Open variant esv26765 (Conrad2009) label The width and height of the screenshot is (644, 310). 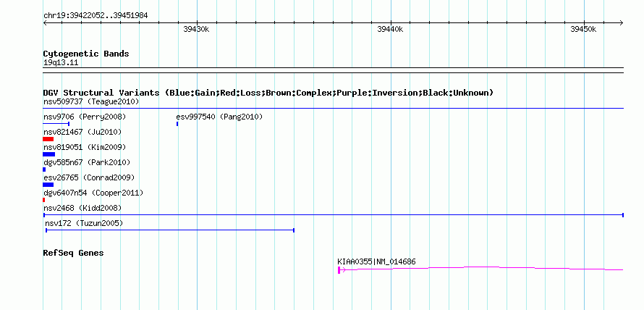coord(89,177)
